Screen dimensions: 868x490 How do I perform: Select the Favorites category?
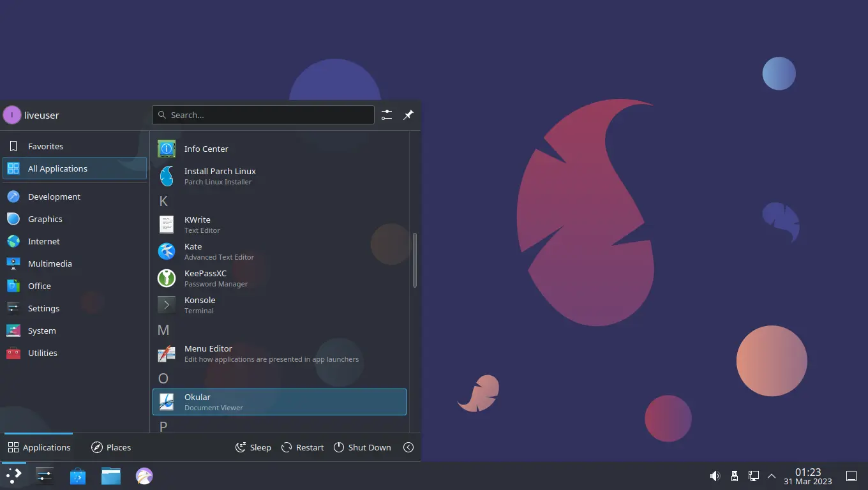[75, 146]
